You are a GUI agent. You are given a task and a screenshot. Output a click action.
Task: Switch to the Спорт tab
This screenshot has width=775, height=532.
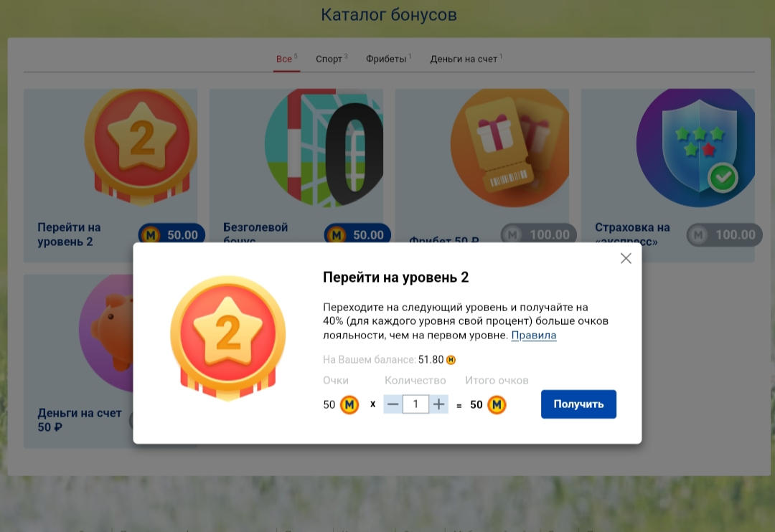click(x=329, y=59)
